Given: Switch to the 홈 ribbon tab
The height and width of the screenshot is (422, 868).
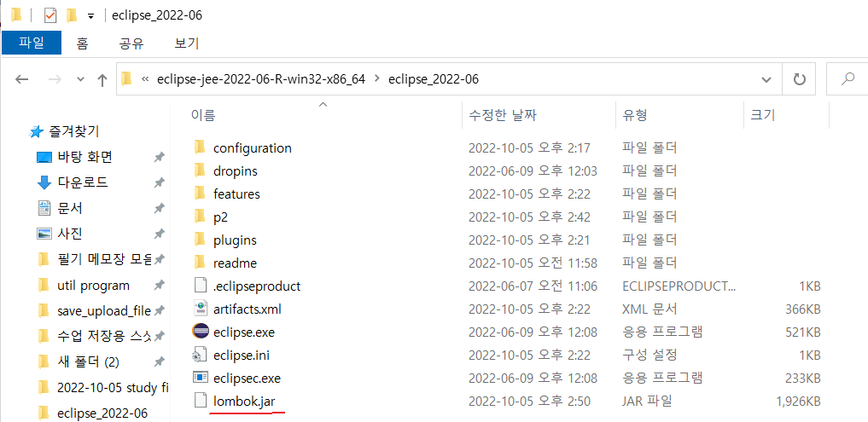Looking at the screenshot, I should (82, 43).
